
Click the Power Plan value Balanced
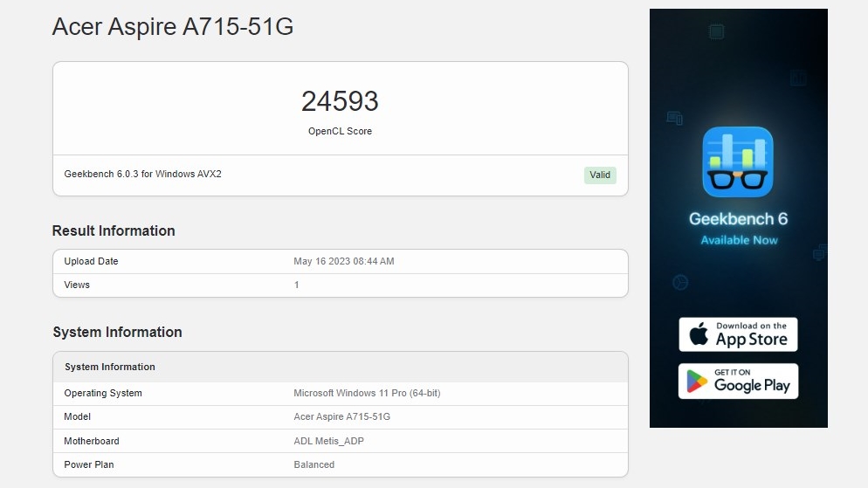(x=314, y=464)
